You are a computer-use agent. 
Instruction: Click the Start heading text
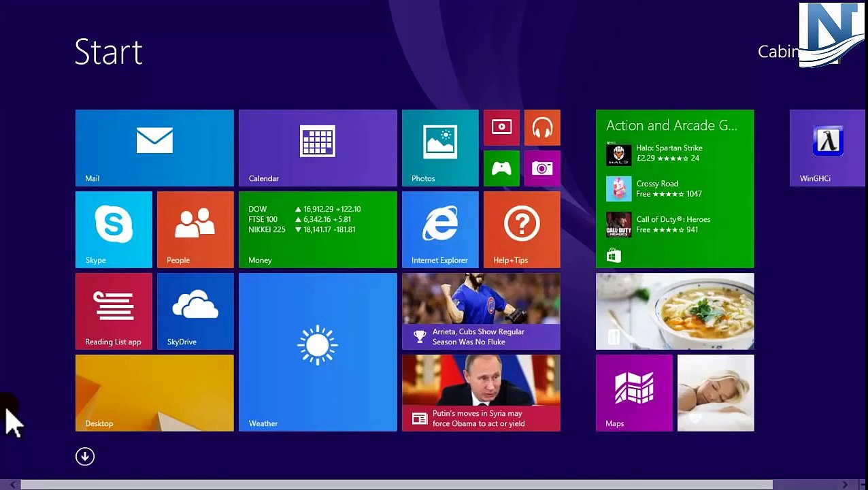(x=109, y=52)
